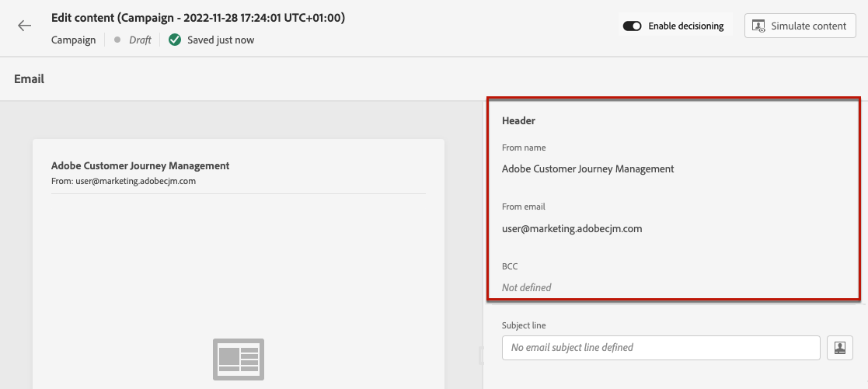Click the BCC field label

pos(510,266)
